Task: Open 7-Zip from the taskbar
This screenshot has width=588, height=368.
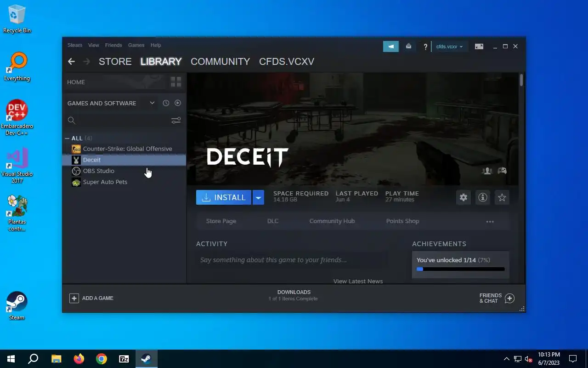Action: click(x=124, y=359)
